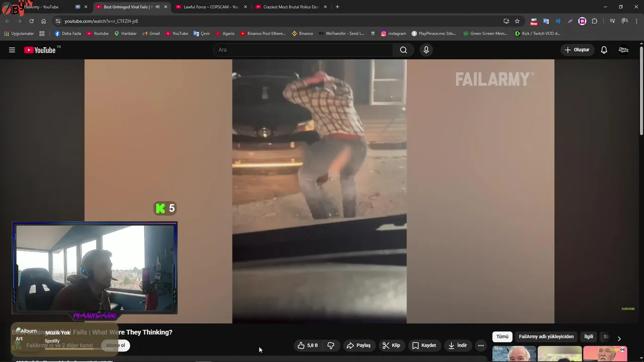Image resolution: width=644 pixels, height=362 pixels.
Task: Open the third recommended video thumbnail
Action: [605, 354]
